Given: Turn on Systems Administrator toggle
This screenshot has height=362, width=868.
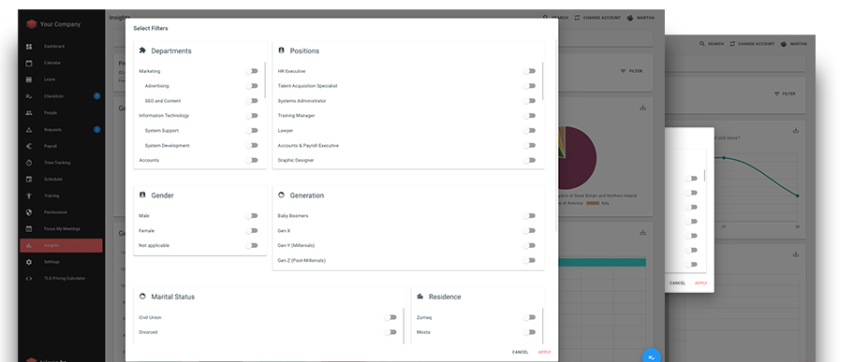Looking at the screenshot, I should 530,101.
